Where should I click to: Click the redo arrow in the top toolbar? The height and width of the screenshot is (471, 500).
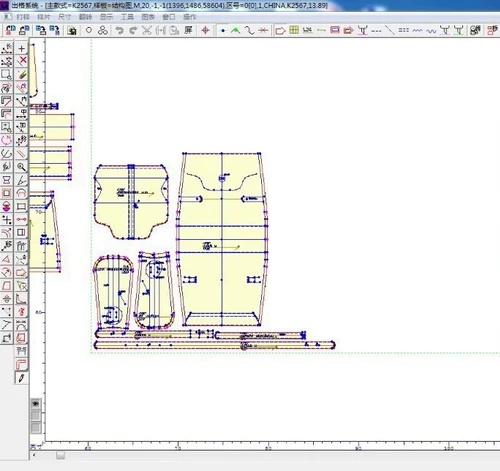click(133, 31)
